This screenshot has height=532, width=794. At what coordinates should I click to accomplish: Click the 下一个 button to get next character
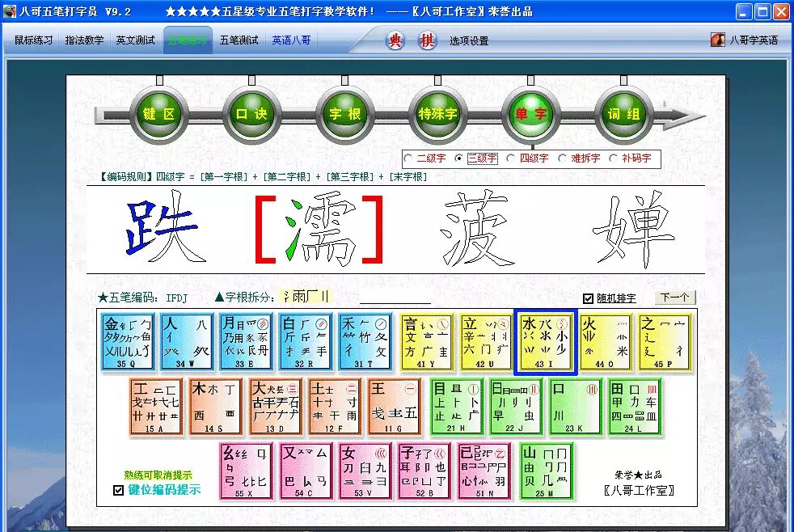676,297
